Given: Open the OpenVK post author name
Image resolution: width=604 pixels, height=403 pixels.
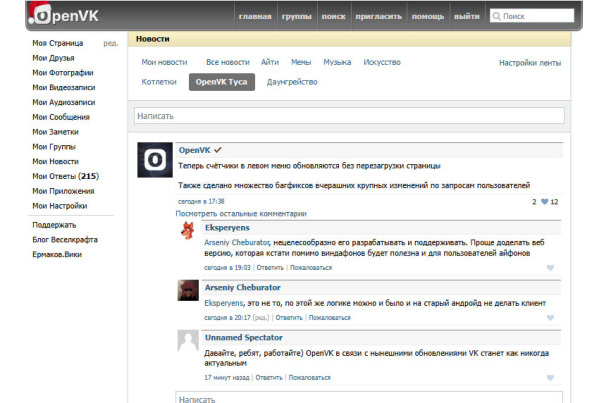Looking at the screenshot, I should (x=195, y=150).
